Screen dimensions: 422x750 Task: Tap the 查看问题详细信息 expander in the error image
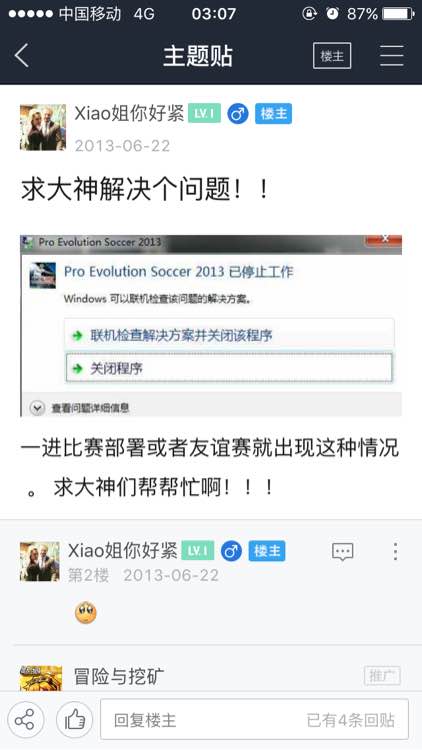[x=80, y=408]
